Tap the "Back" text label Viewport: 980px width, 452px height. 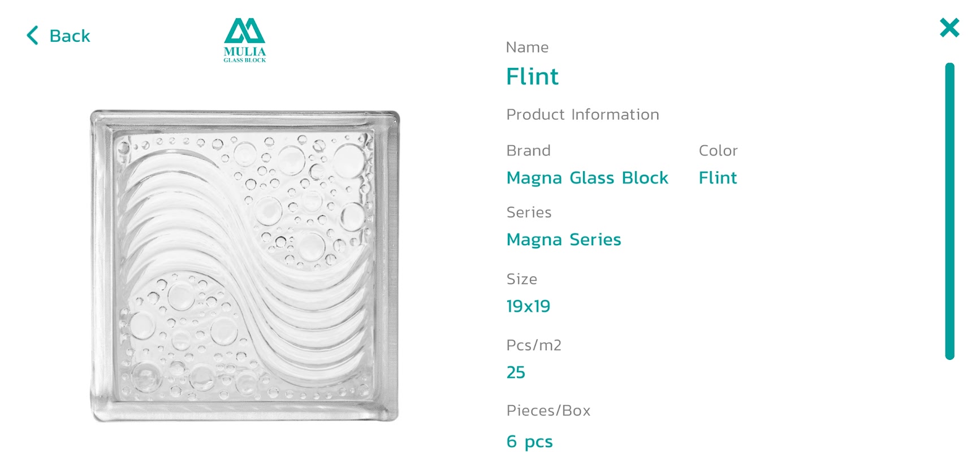point(70,36)
